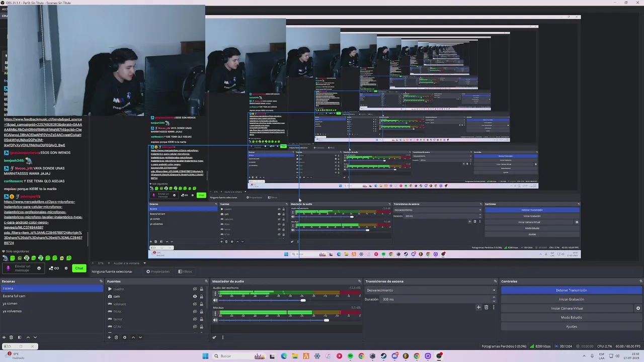Move source down in Fuentes toolbar
Viewport: 644px width, 362px height.
point(140,337)
